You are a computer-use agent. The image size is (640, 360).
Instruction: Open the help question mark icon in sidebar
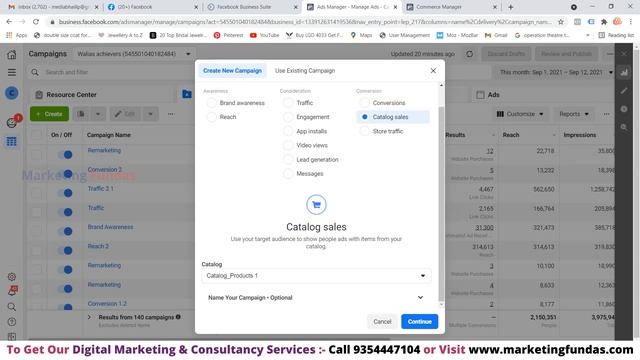click(12, 322)
